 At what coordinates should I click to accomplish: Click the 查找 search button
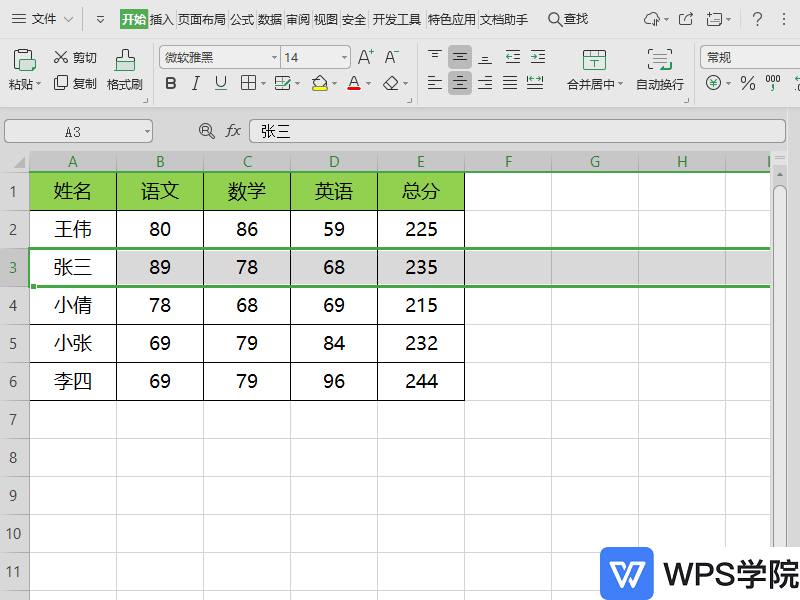(566, 17)
